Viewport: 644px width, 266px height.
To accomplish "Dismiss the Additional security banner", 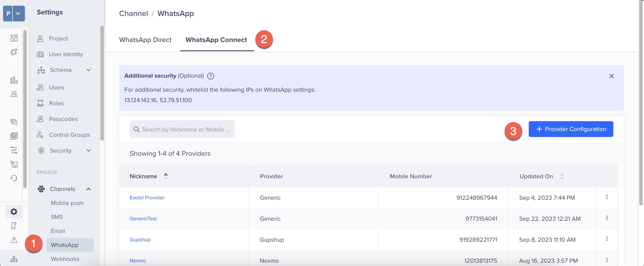I will click(611, 76).
